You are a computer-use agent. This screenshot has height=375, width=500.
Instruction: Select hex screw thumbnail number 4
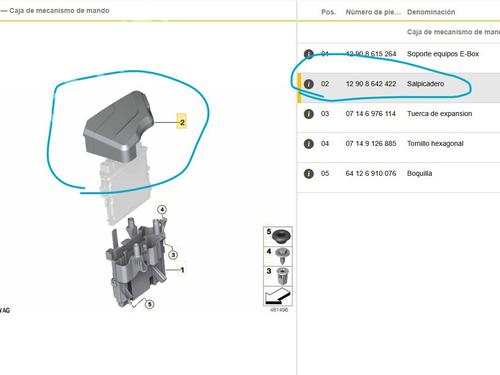tap(278, 256)
